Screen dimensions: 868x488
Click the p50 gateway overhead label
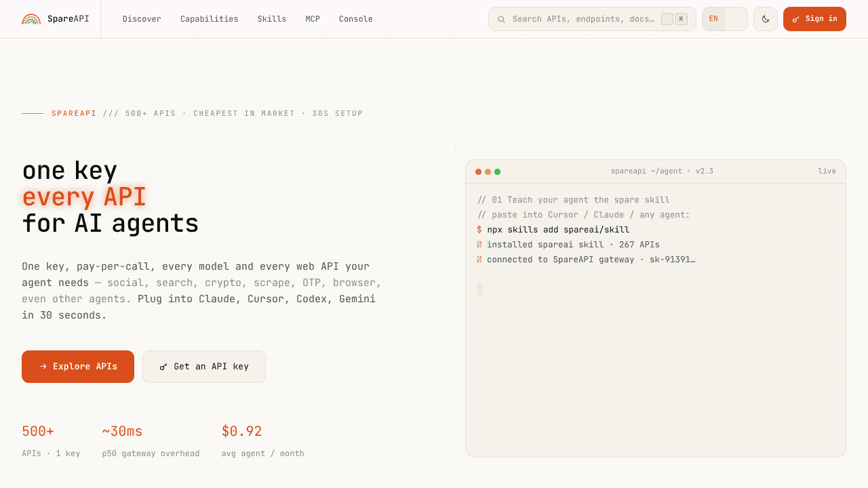tap(151, 453)
